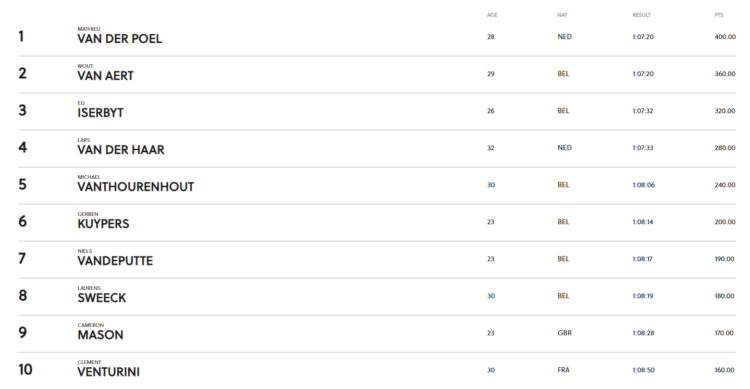Click the NAT column header

(562, 15)
